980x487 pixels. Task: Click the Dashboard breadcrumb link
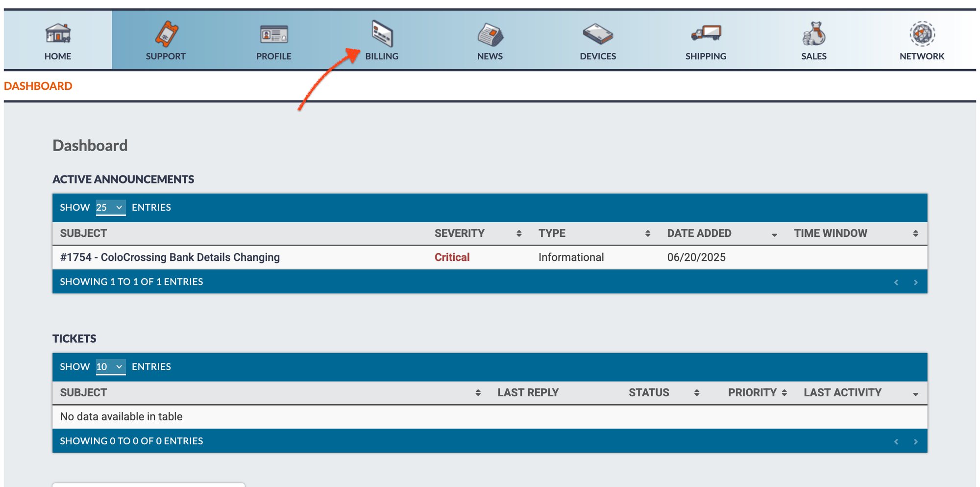[38, 86]
